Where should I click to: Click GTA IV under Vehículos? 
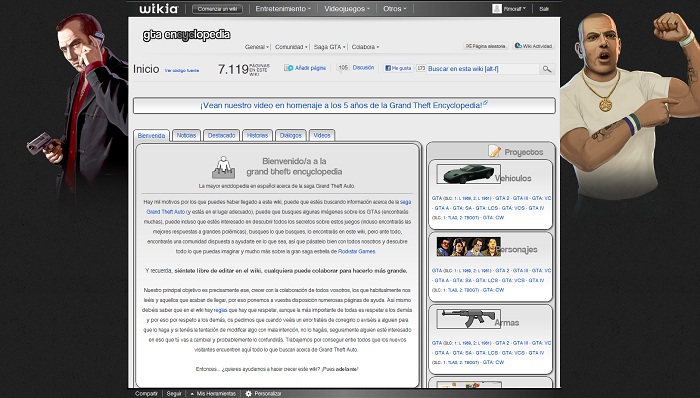click(537, 208)
